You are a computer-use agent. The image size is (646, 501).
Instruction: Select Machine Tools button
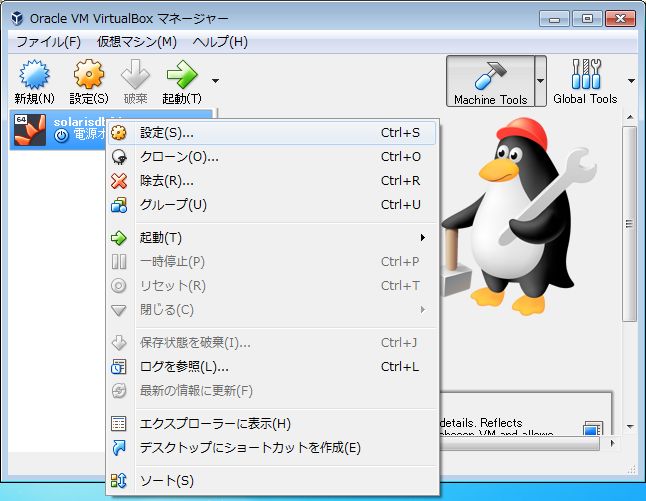tap(490, 82)
